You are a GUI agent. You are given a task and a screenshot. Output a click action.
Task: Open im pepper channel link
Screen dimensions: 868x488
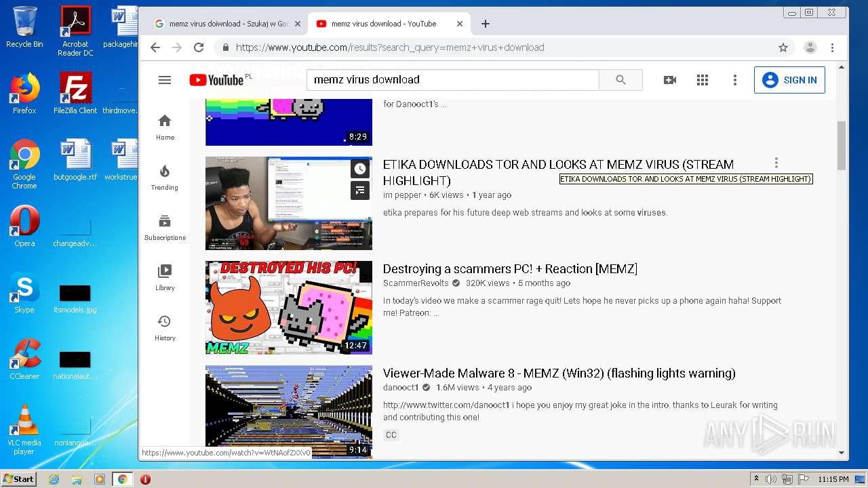pyautogui.click(x=402, y=195)
